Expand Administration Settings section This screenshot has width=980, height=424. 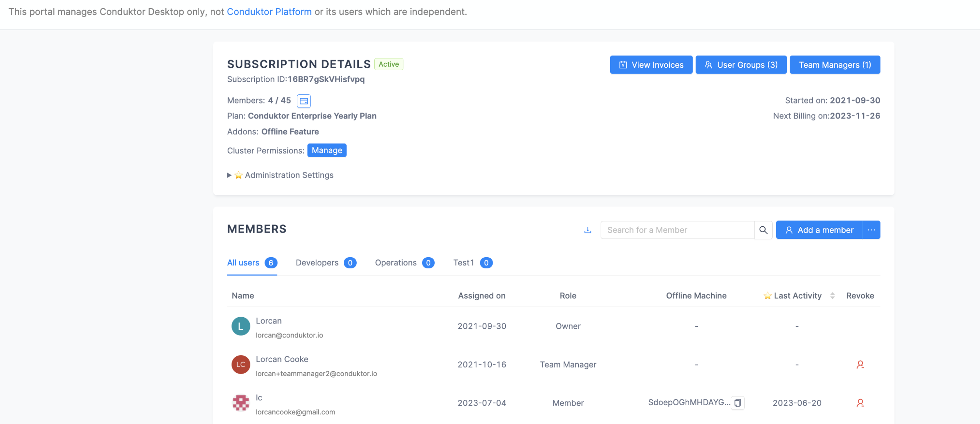(280, 175)
